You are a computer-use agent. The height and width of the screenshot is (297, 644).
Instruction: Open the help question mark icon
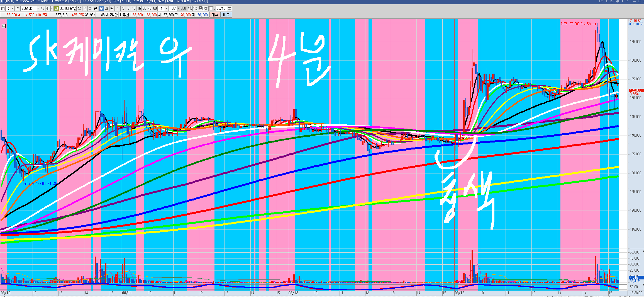627,1
